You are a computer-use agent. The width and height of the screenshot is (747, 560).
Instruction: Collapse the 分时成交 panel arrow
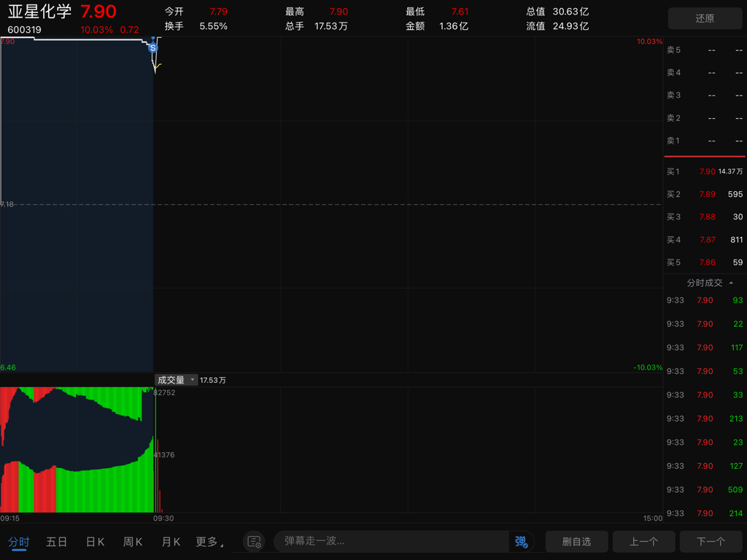pos(731,283)
